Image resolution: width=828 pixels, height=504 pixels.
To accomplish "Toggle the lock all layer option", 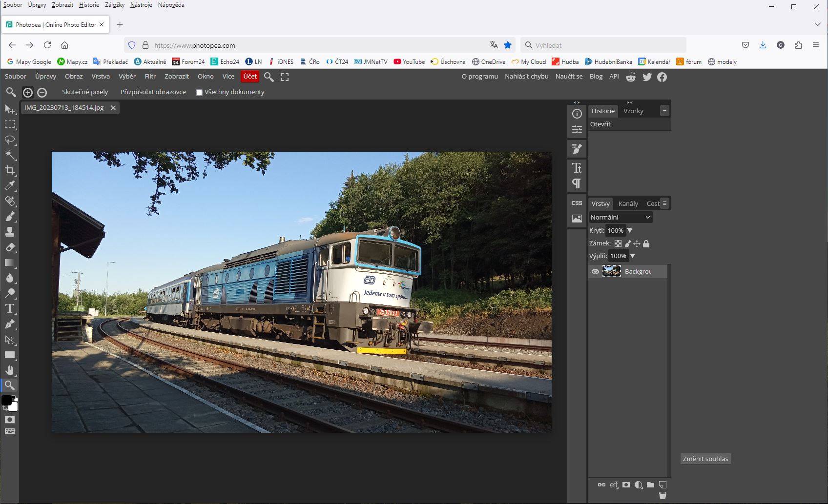I will point(646,243).
